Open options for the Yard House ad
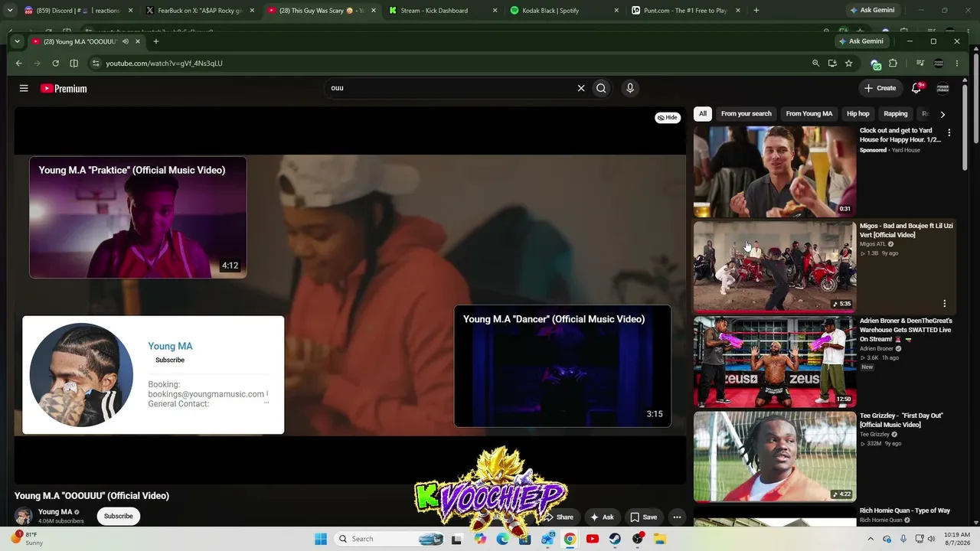 point(949,133)
